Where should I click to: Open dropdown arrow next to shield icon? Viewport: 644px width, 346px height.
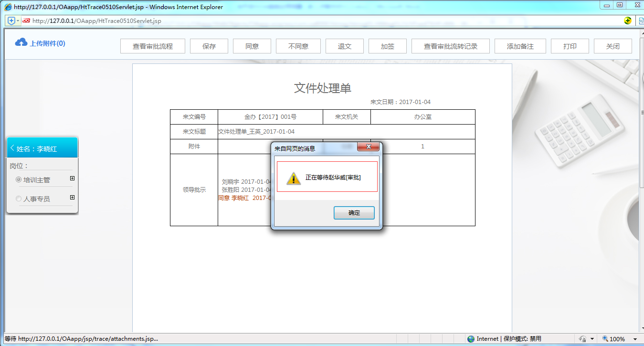(x=18, y=21)
